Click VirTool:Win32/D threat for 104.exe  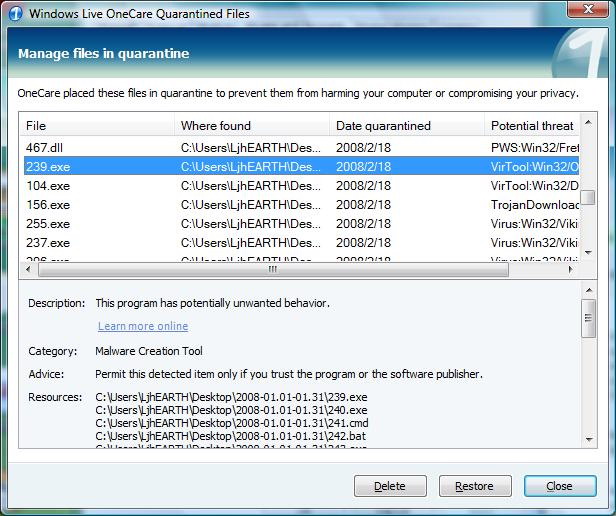point(534,185)
